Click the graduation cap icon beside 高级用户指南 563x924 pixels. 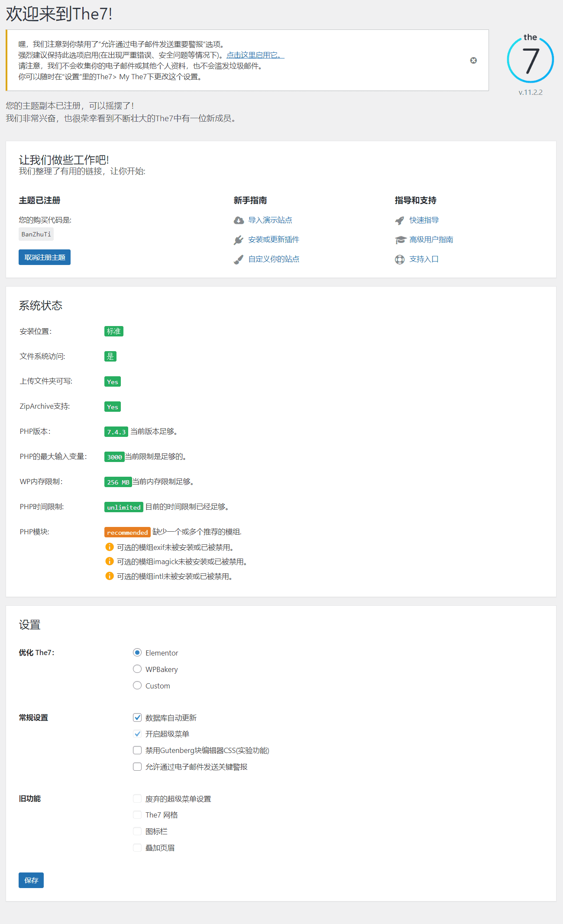click(400, 240)
